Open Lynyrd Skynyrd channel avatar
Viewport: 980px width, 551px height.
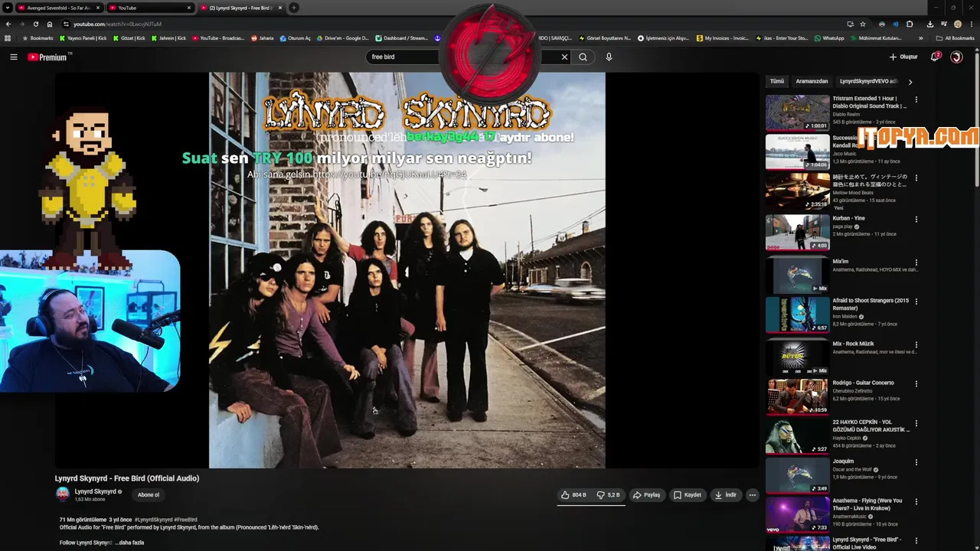click(63, 494)
